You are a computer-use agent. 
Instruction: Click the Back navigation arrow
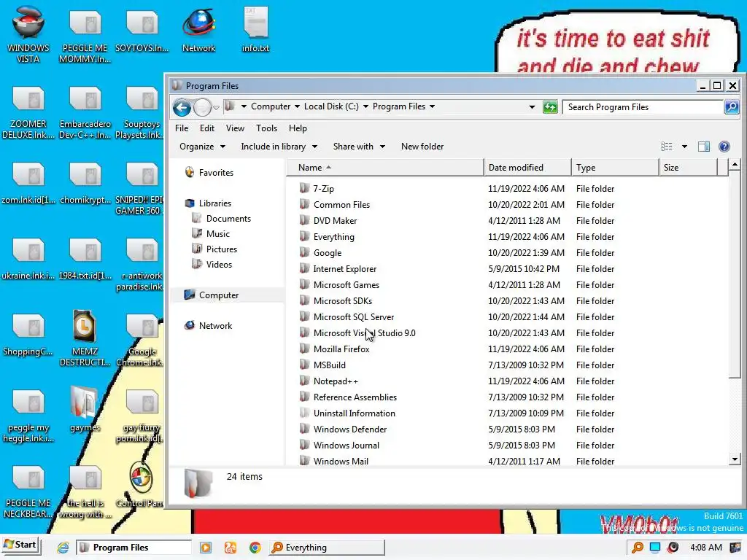pyautogui.click(x=182, y=108)
